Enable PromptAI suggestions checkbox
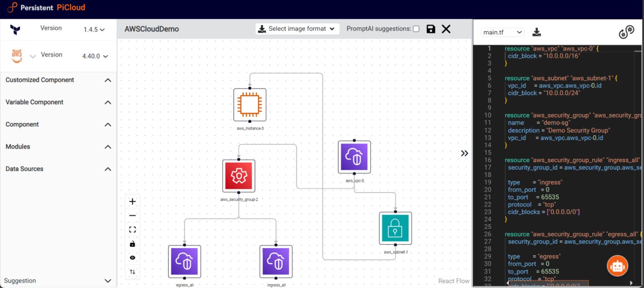 [x=415, y=29]
